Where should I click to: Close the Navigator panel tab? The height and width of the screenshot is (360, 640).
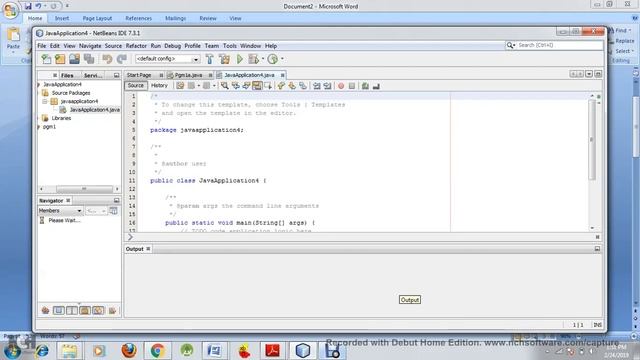click(x=68, y=200)
